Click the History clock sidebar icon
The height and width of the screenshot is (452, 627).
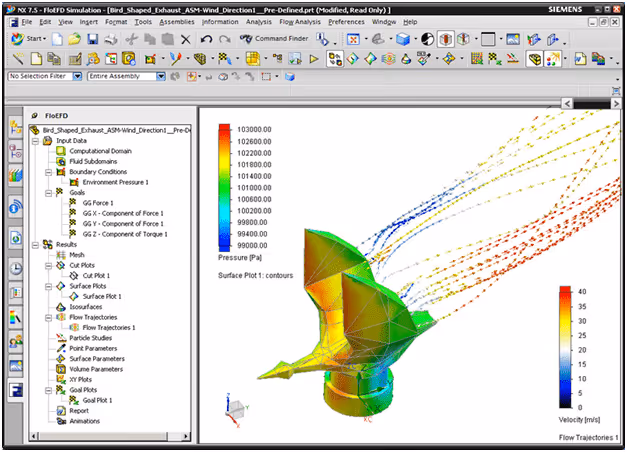point(16,268)
